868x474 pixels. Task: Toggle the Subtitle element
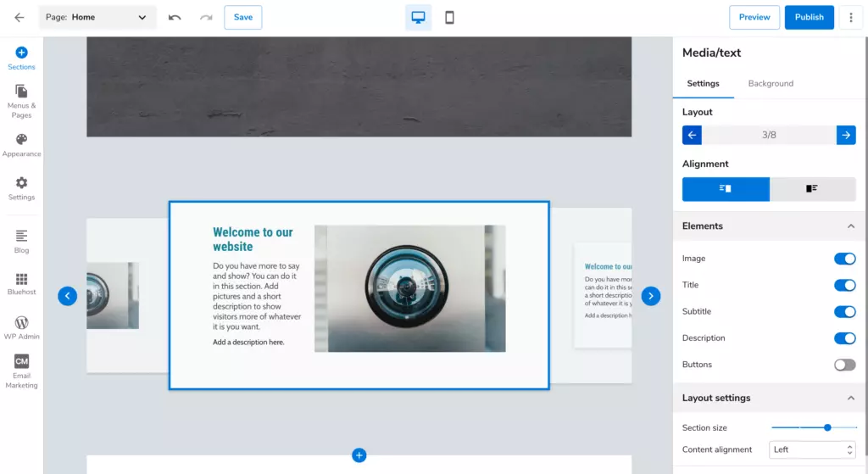point(845,312)
